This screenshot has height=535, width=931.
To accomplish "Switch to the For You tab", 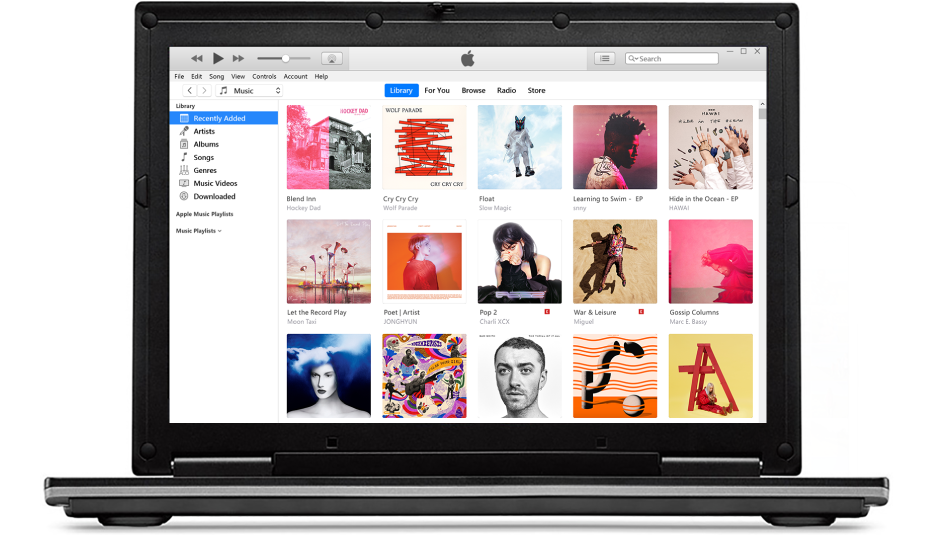I will tap(437, 90).
